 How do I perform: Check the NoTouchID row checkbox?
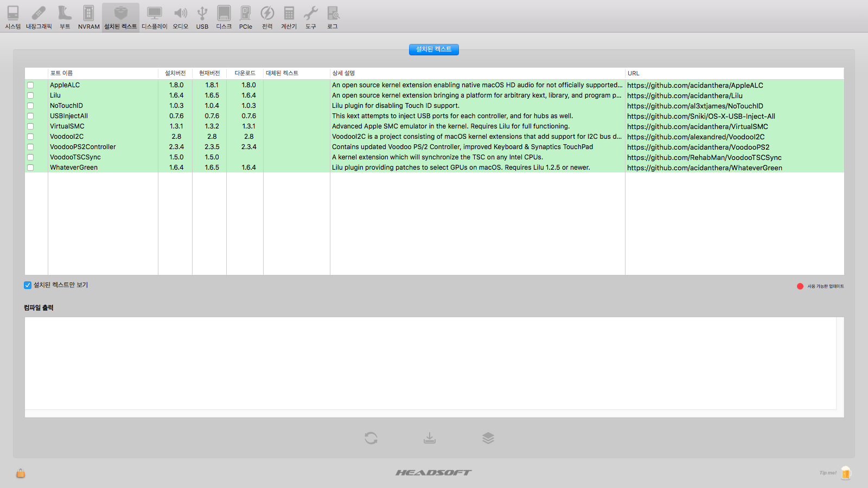(30, 106)
